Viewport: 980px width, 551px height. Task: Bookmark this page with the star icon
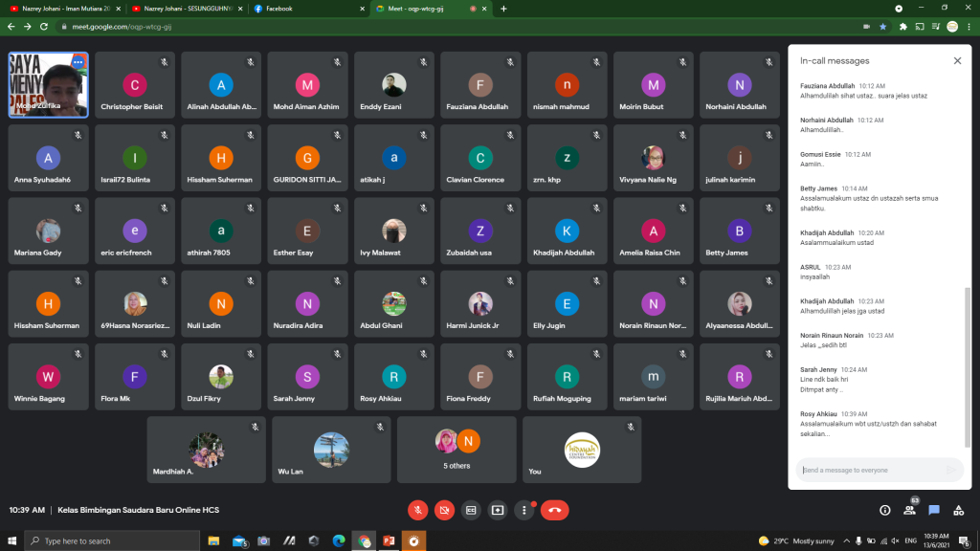coord(882,27)
